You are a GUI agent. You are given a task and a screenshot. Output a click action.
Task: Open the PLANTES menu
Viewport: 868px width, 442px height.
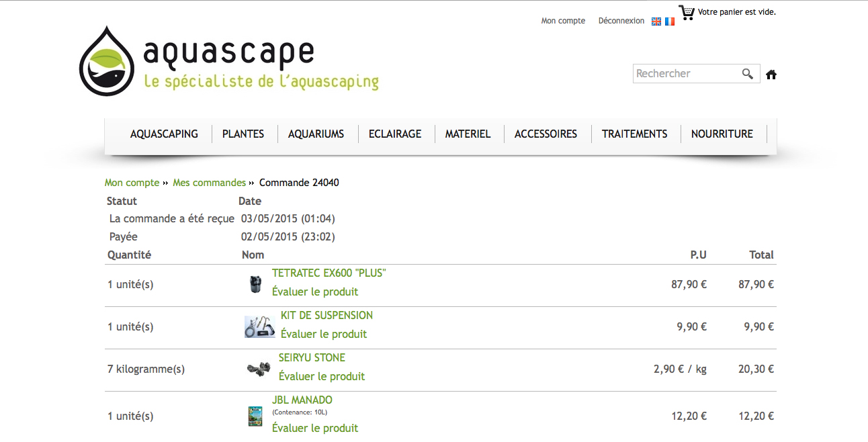coord(243,134)
